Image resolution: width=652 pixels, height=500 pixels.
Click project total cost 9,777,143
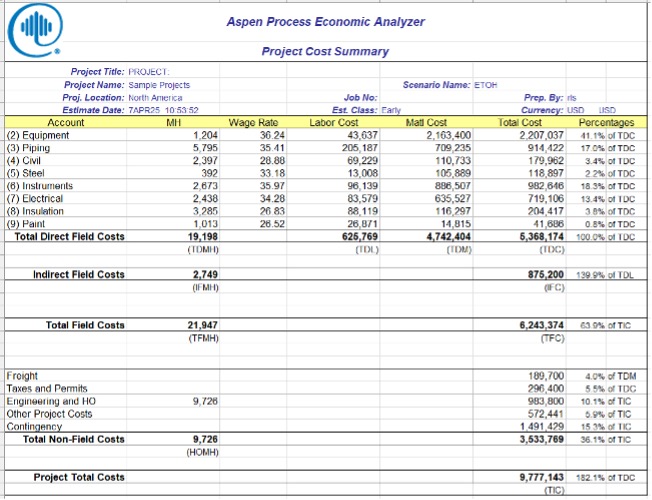pos(541,477)
